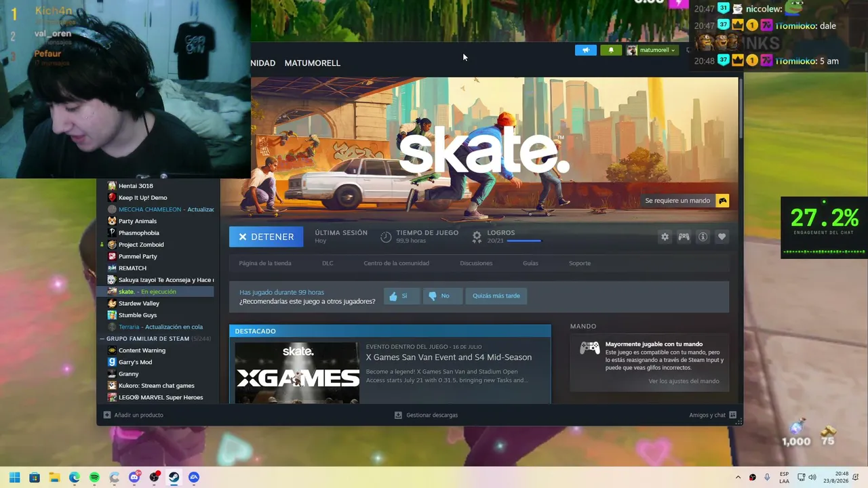Open the Soporte tab

[580, 263]
